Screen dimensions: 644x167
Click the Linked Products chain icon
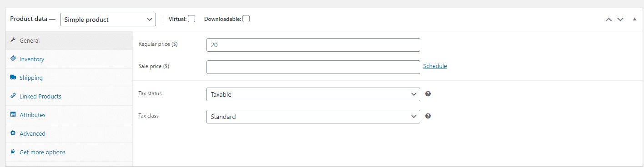click(x=13, y=96)
